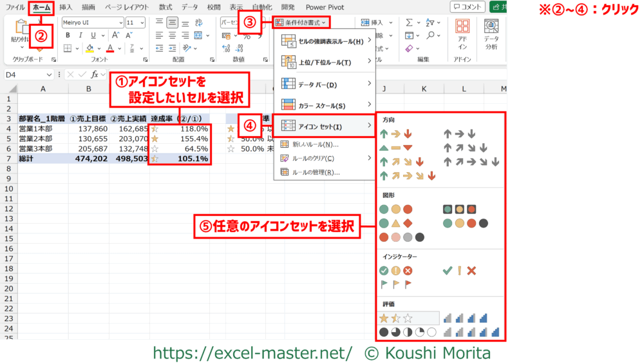Open the Insert (挿入) ribbon tab

(x=66, y=7)
